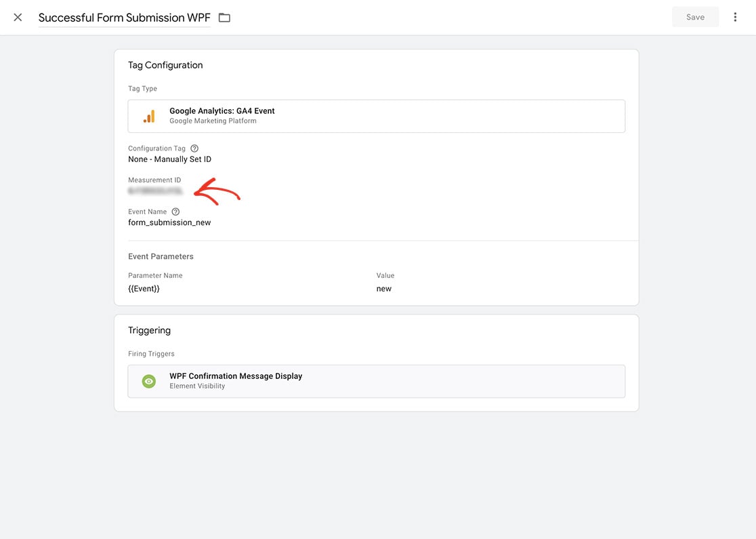Edit the tag name Successful Form Submission WPF
756x539 pixels.
point(125,18)
